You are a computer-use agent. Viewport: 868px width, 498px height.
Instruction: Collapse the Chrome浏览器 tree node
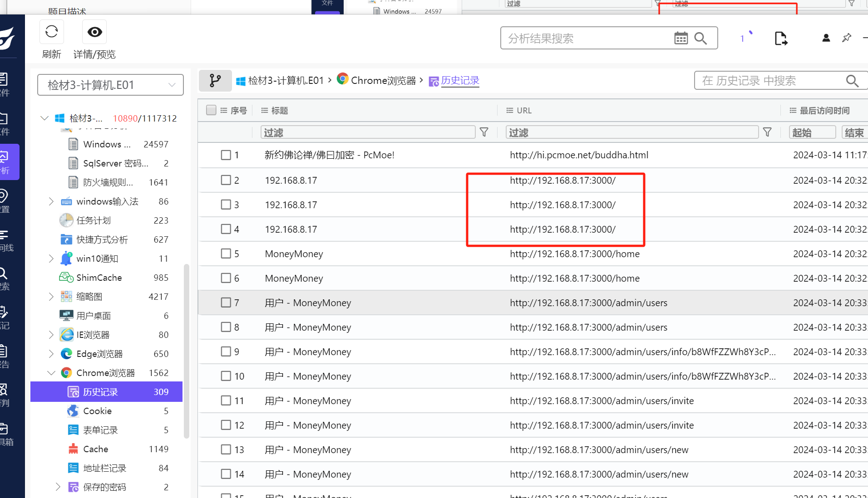tap(51, 373)
